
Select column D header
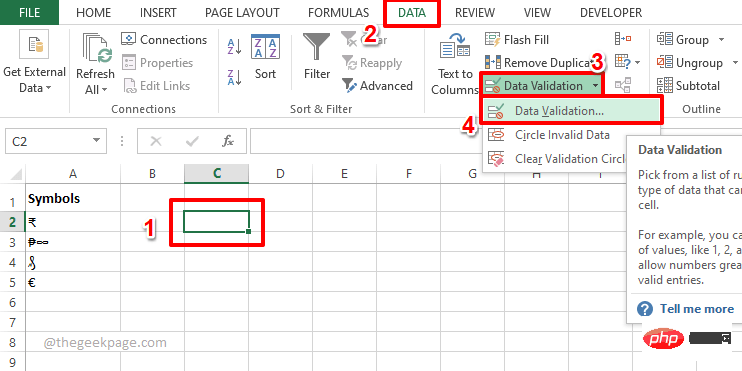click(x=280, y=174)
